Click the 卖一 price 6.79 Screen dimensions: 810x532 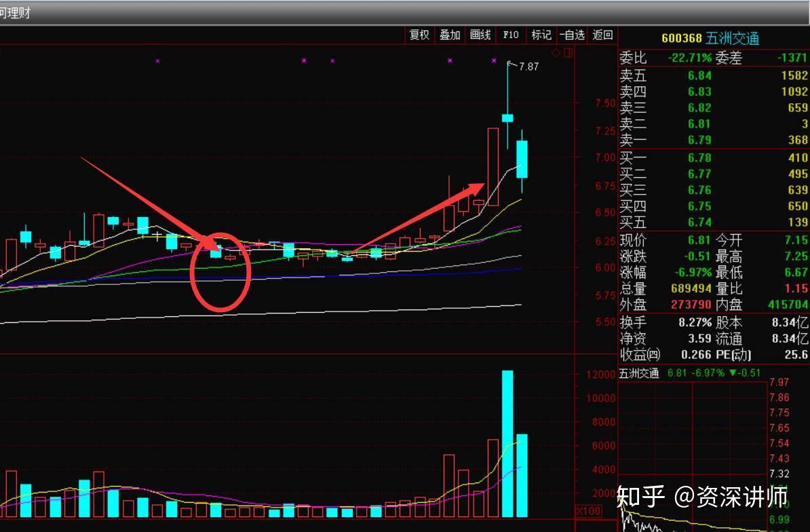(x=699, y=140)
